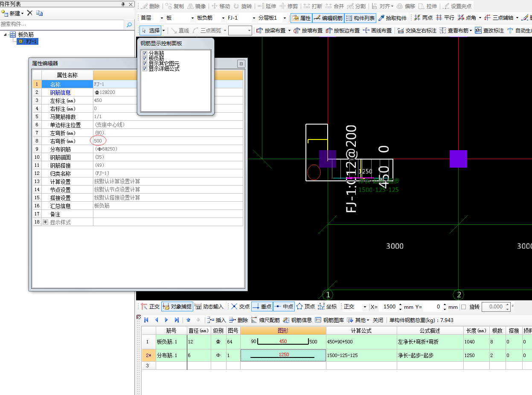Toggle 对象捕捉 object snap
The image size is (532, 395).
177,306
